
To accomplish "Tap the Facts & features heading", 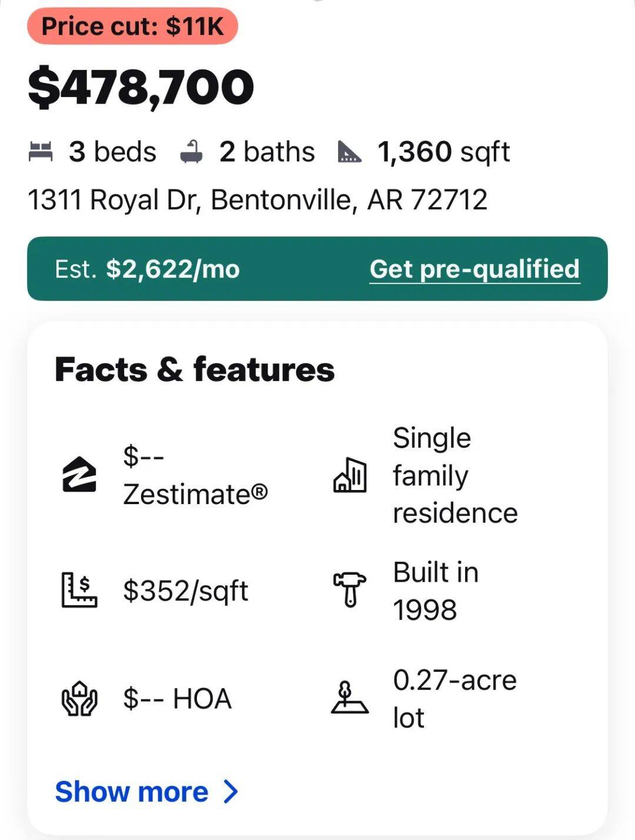I will coord(195,370).
